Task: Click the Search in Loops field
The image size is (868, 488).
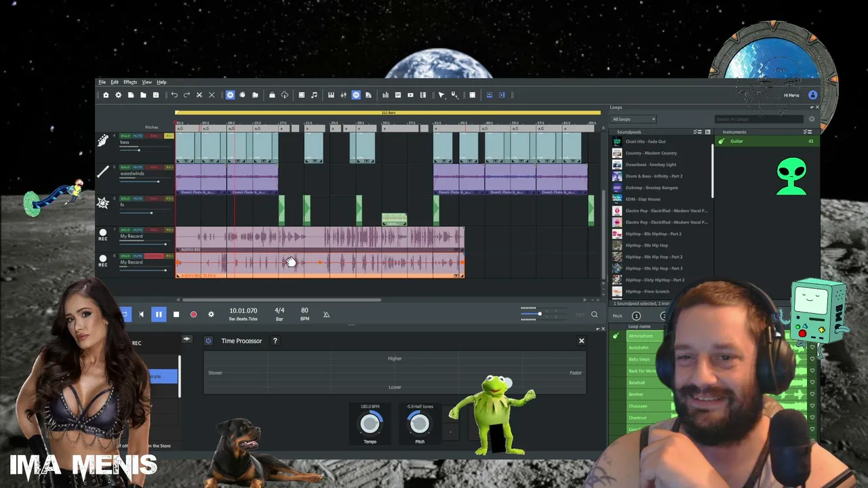Action: (758, 119)
